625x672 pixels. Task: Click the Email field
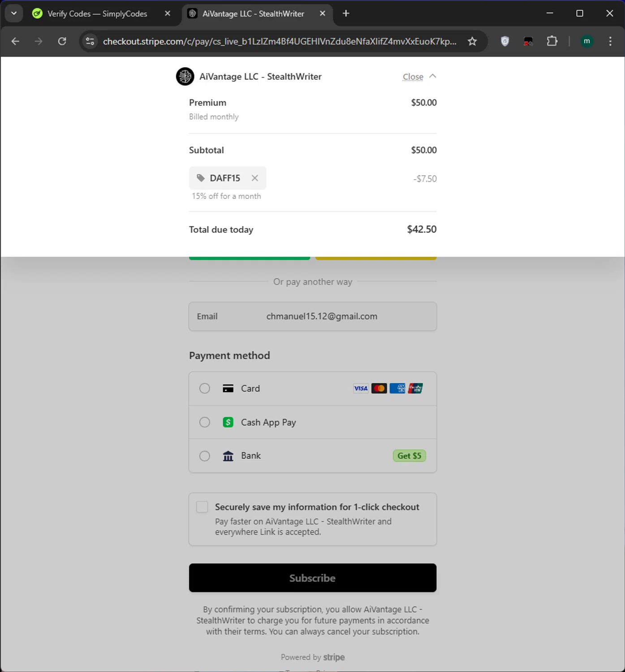[313, 316]
